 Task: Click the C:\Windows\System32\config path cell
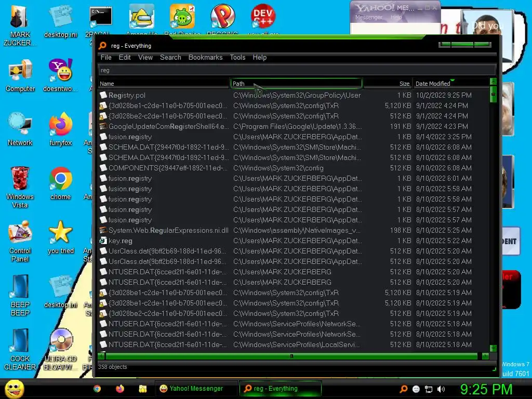[278, 168]
